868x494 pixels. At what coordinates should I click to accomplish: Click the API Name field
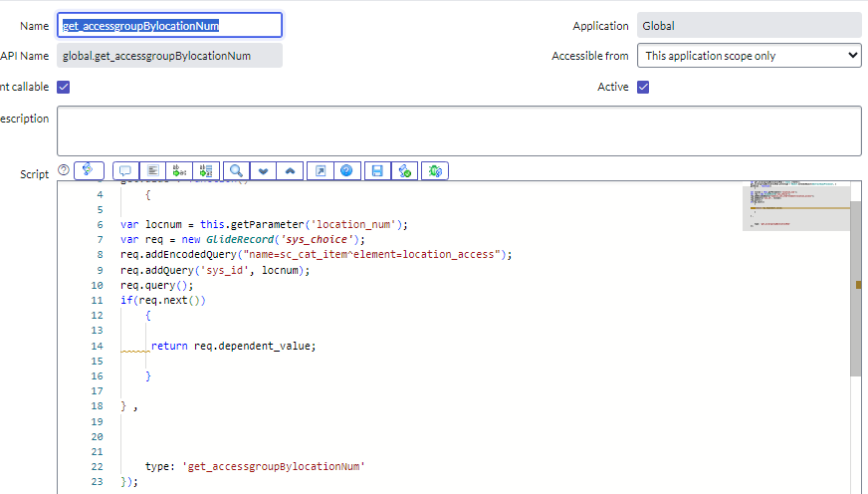169,56
